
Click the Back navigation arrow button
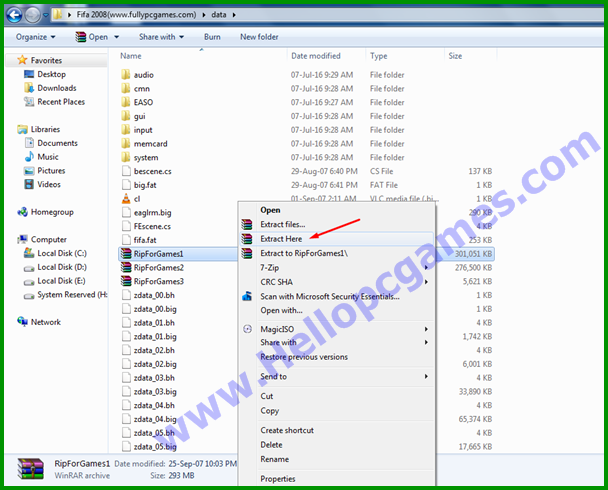click(x=16, y=15)
